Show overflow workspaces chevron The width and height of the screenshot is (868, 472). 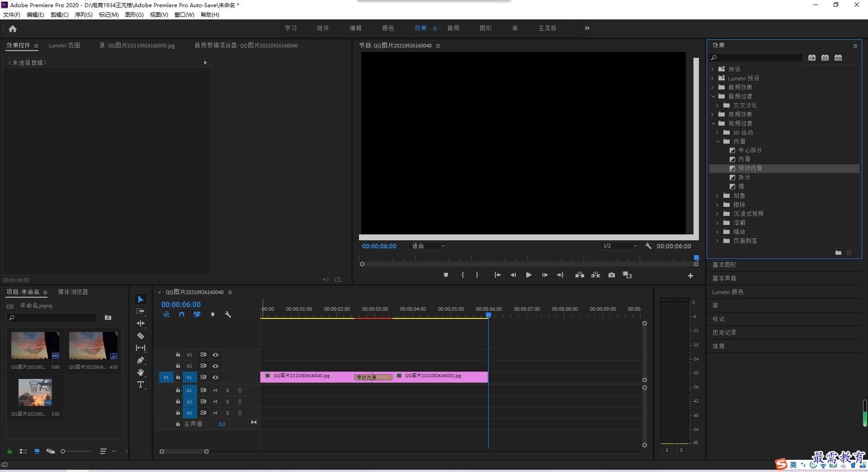coord(587,28)
